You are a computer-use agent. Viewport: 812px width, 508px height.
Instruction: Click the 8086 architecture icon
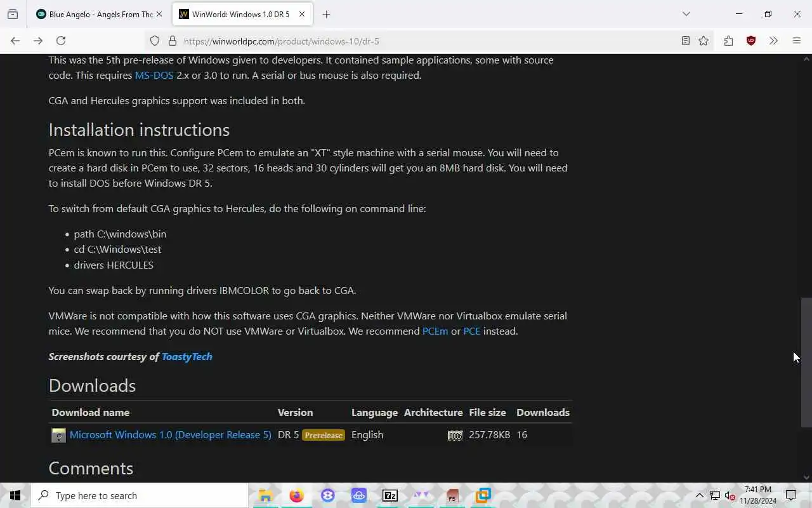pos(455,435)
